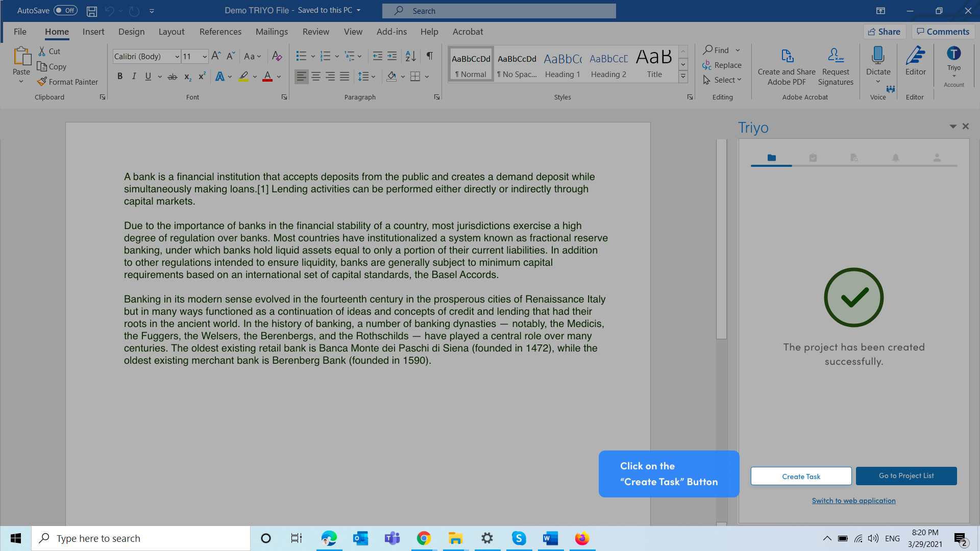Click the Format Painter brush

coord(42,82)
